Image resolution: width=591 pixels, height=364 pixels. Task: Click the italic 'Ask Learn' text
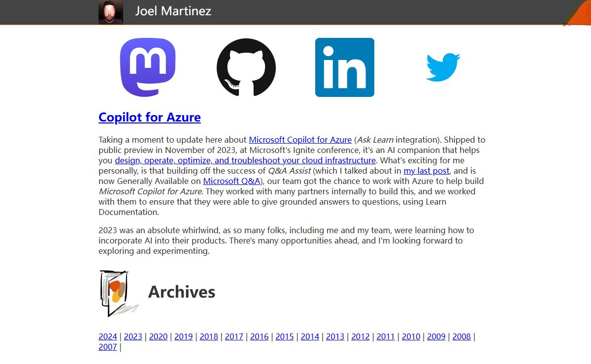(x=375, y=140)
